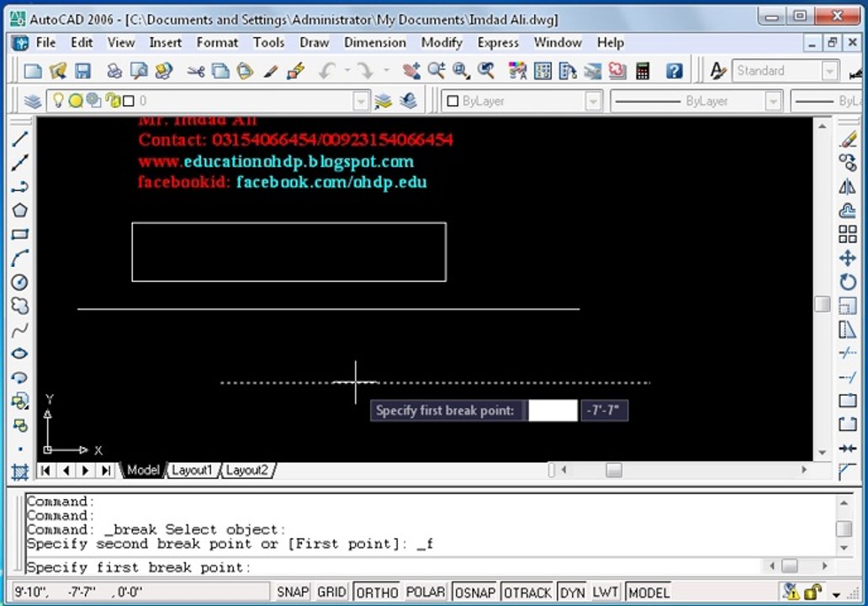868x606 pixels.
Task: Toggle OSNAP in status bar
Action: pyautogui.click(x=475, y=593)
